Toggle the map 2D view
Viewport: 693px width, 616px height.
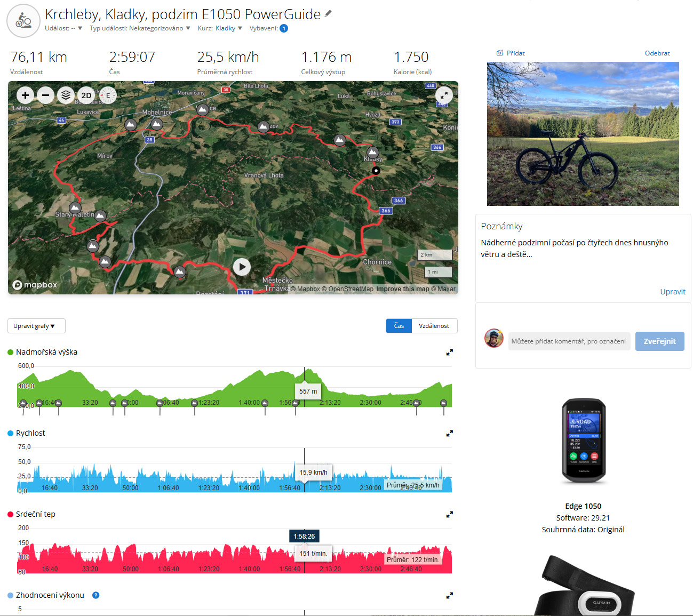pos(86,95)
